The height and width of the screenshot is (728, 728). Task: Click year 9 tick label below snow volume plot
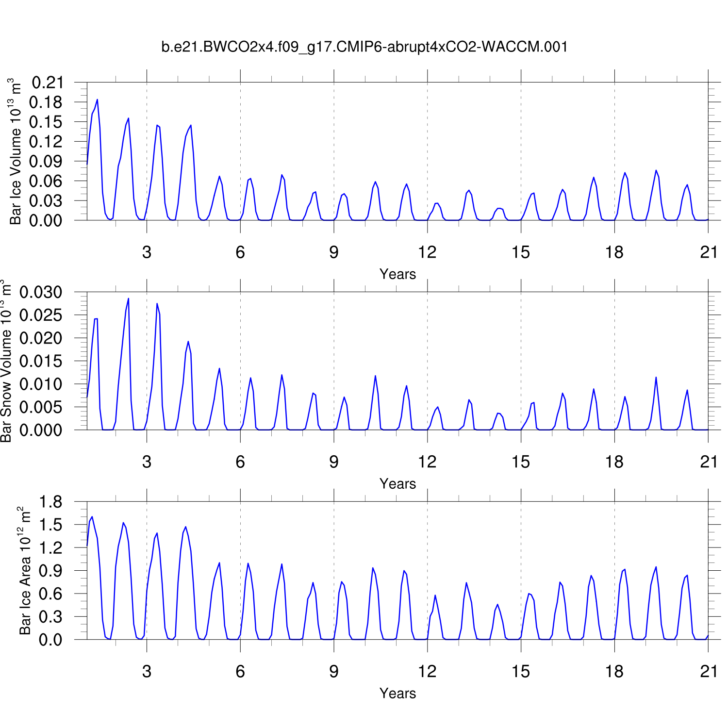334,462
